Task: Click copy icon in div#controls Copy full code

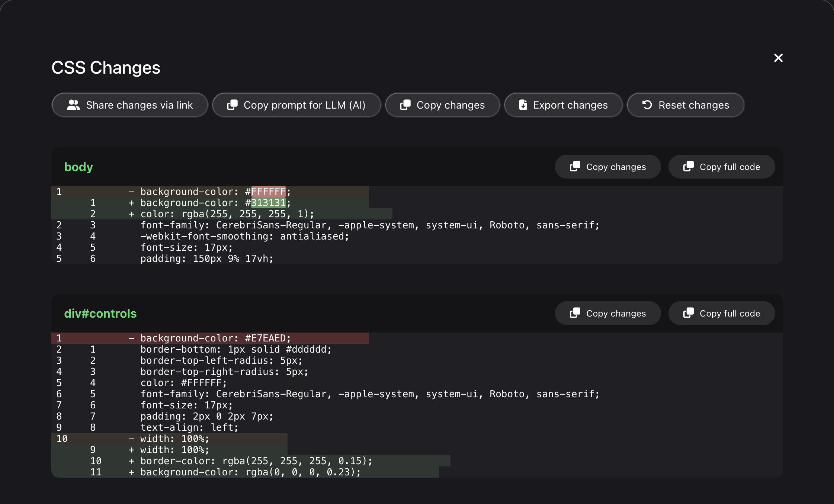Action: (688, 313)
